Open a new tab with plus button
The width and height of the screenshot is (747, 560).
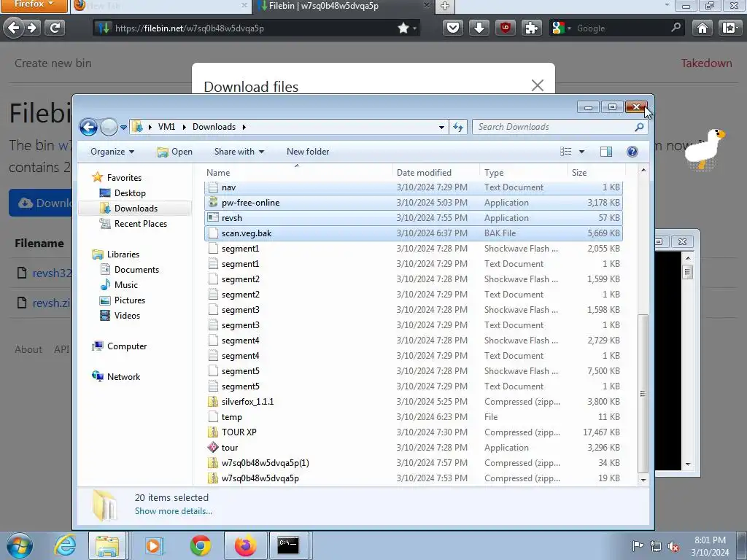click(x=444, y=6)
